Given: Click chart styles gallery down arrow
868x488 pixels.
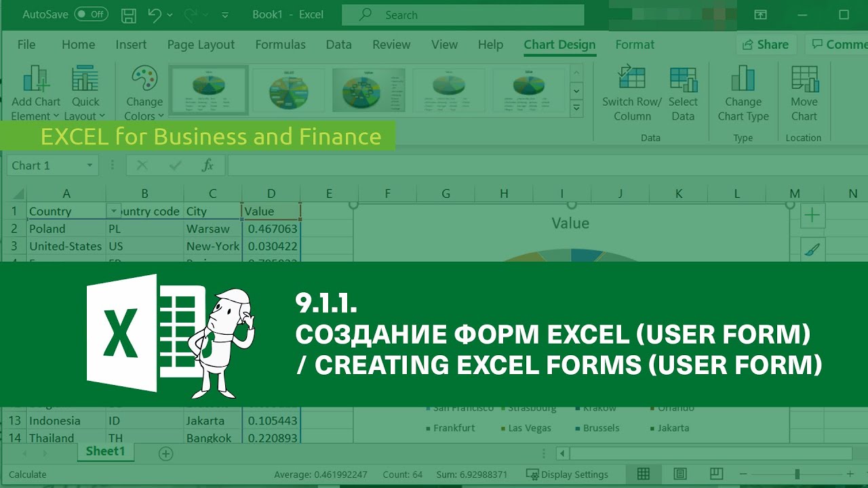Looking at the screenshot, I should pos(576,89).
